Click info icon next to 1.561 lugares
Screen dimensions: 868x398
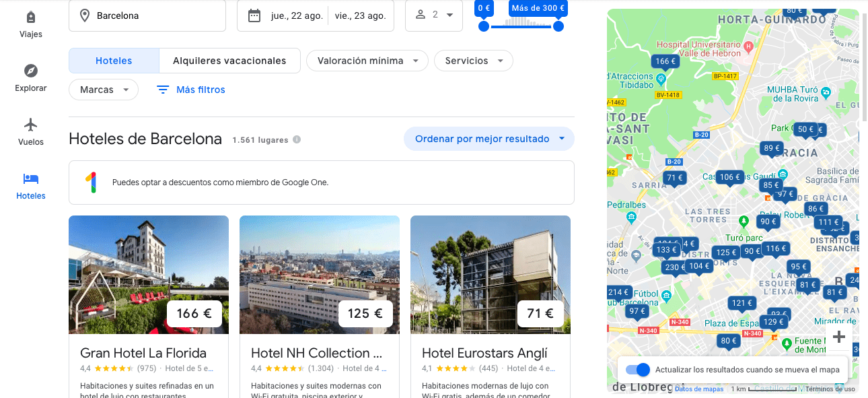click(297, 140)
